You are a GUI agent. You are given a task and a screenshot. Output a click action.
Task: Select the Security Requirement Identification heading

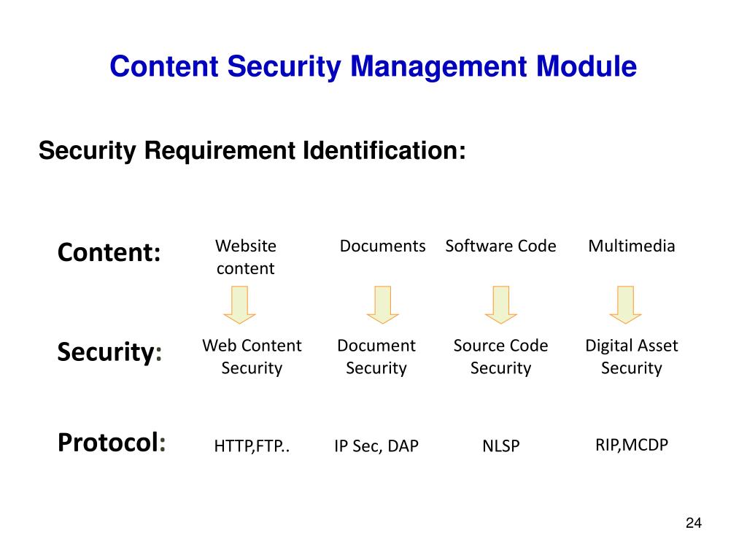[x=252, y=151]
